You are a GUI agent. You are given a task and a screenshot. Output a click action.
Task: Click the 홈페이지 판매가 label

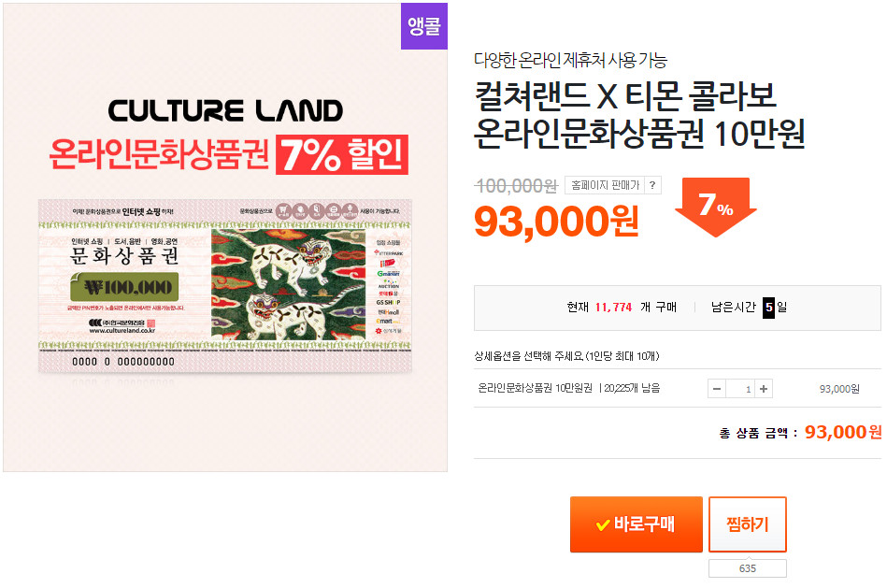(603, 185)
